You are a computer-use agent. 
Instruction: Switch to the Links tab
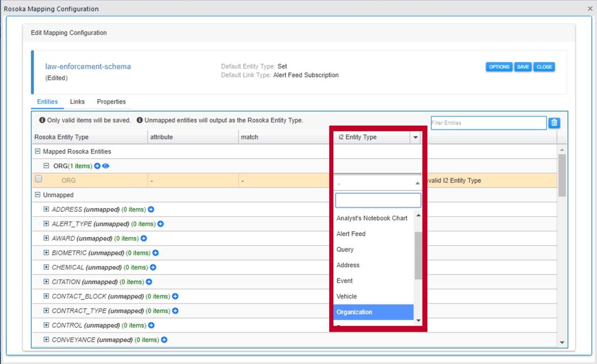pos(77,102)
